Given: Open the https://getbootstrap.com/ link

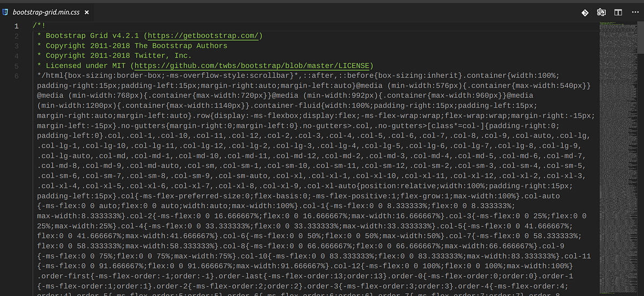Looking at the screenshot, I should point(204,36).
